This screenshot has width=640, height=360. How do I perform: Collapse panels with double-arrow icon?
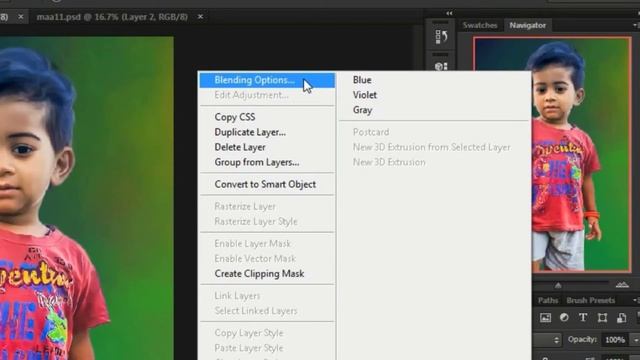click(x=449, y=13)
